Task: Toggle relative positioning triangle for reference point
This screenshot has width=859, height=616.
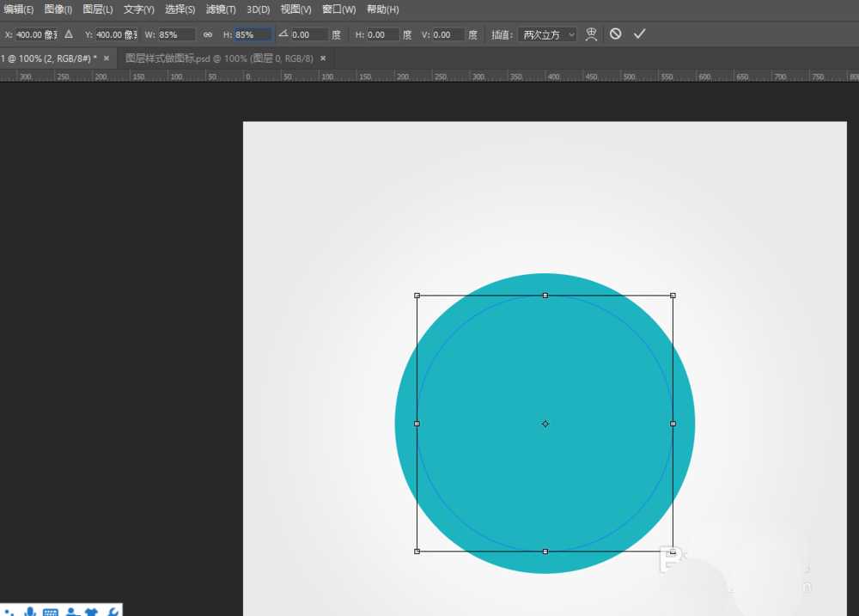Action: click(69, 34)
